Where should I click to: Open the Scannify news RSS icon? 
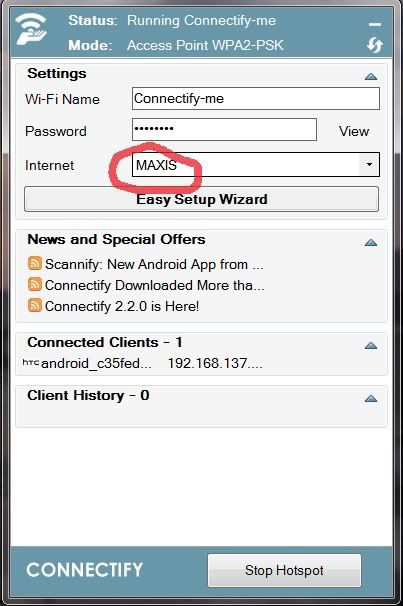click(x=35, y=263)
